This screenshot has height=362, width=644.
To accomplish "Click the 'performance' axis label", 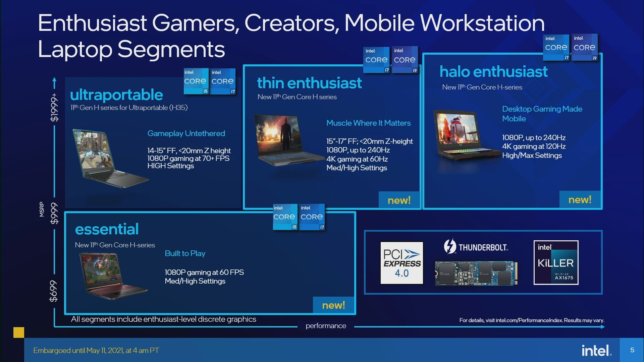I will pyautogui.click(x=326, y=326).
